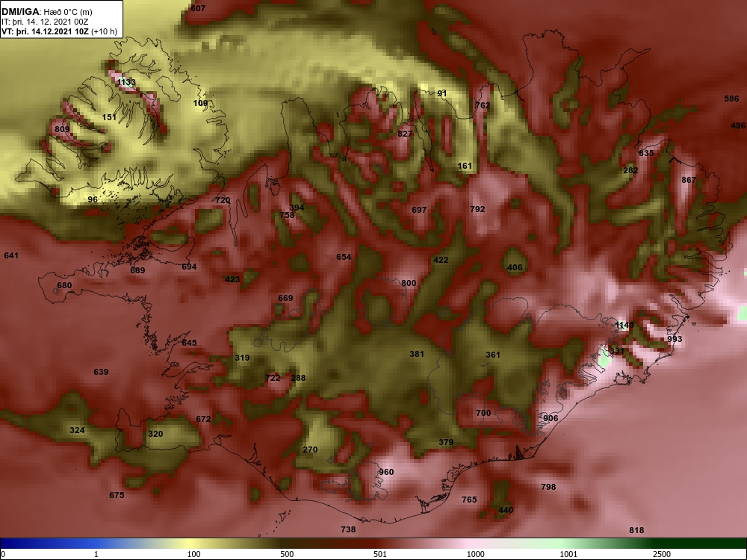The height and width of the screenshot is (560, 747).
Task: Select the map value 792
Action: pyautogui.click(x=477, y=209)
